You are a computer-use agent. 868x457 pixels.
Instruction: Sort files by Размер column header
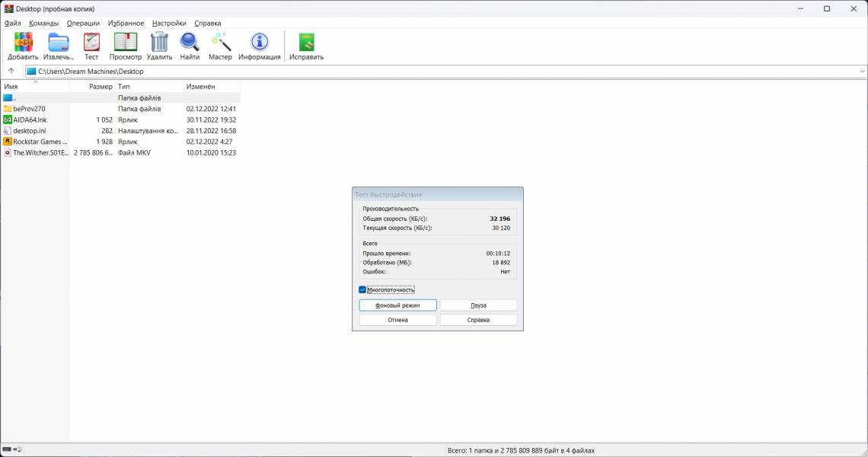click(92, 86)
